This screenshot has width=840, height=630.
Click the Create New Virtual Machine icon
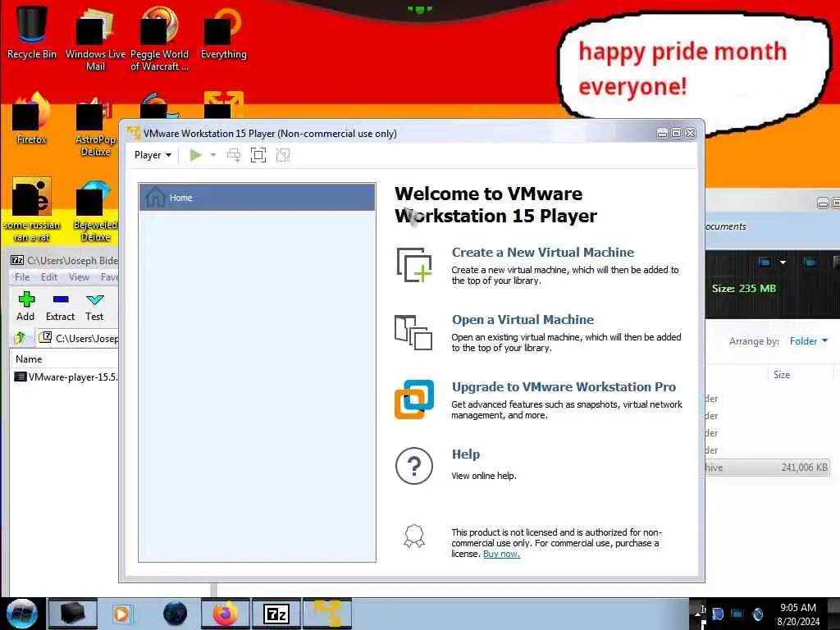[x=414, y=265]
